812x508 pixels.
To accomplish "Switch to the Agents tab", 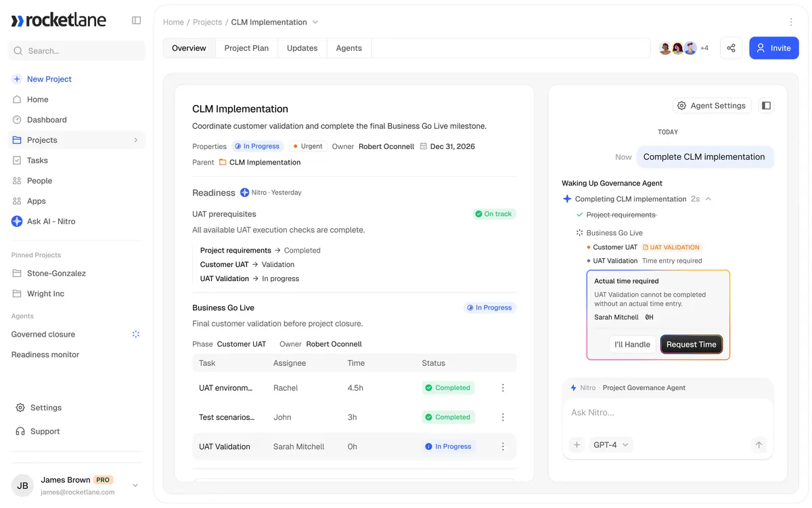I will [x=349, y=48].
